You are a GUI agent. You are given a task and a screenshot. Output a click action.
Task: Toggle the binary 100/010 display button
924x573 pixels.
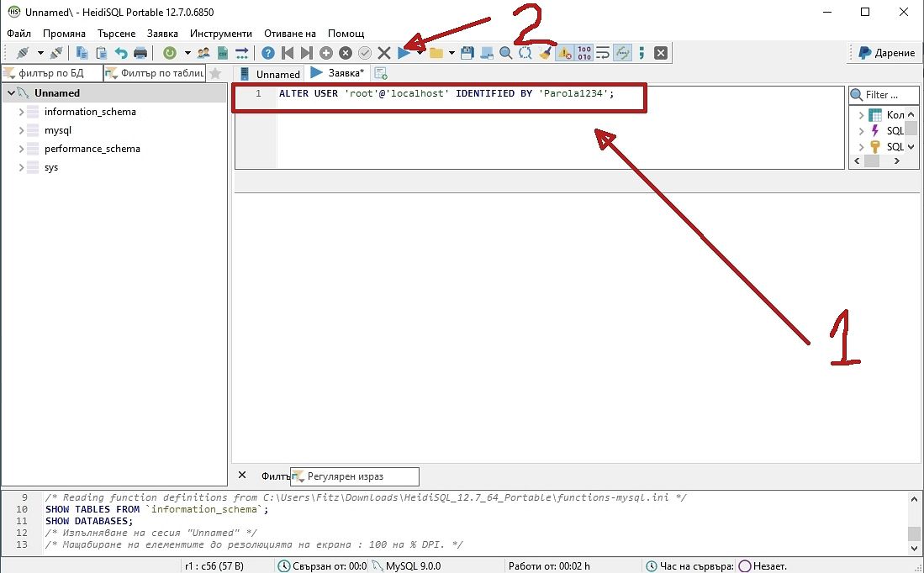point(584,53)
